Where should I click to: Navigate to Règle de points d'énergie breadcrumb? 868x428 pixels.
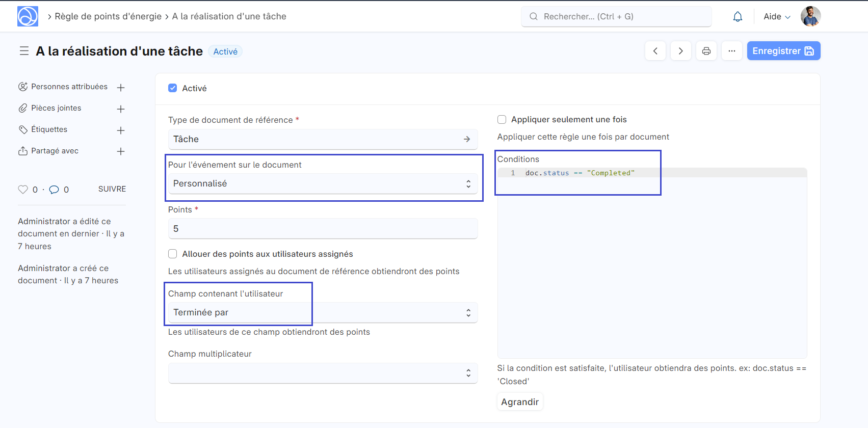point(108,16)
